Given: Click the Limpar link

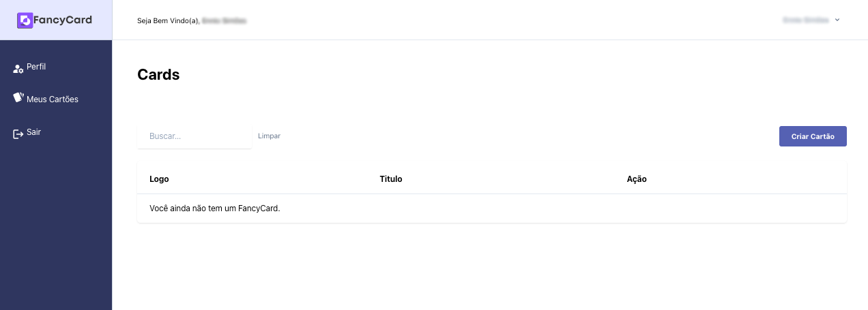Looking at the screenshot, I should pos(269,136).
